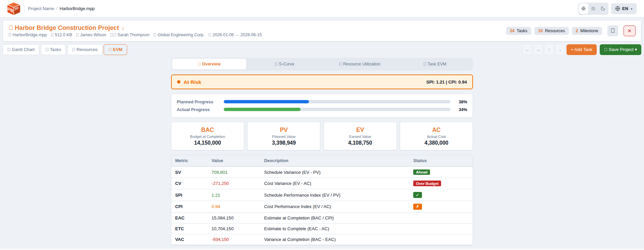Switch to the Resource Utilization sub-tab
The image size is (644, 250).
[360, 64]
